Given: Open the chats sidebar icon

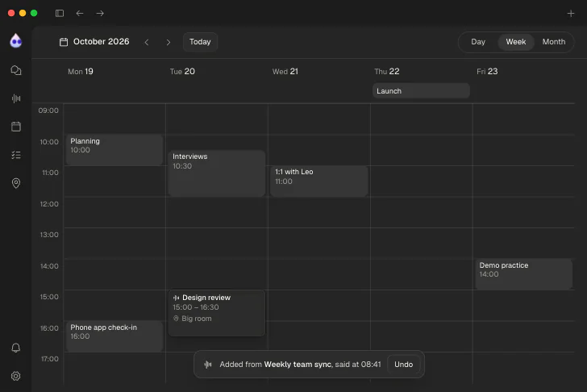Looking at the screenshot, I should click(16, 70).
